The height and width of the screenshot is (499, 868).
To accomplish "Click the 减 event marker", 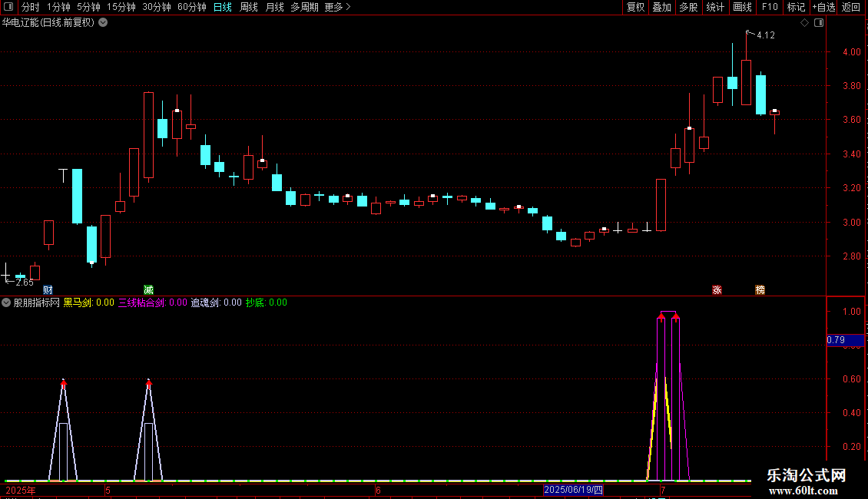I will (148, 290).
